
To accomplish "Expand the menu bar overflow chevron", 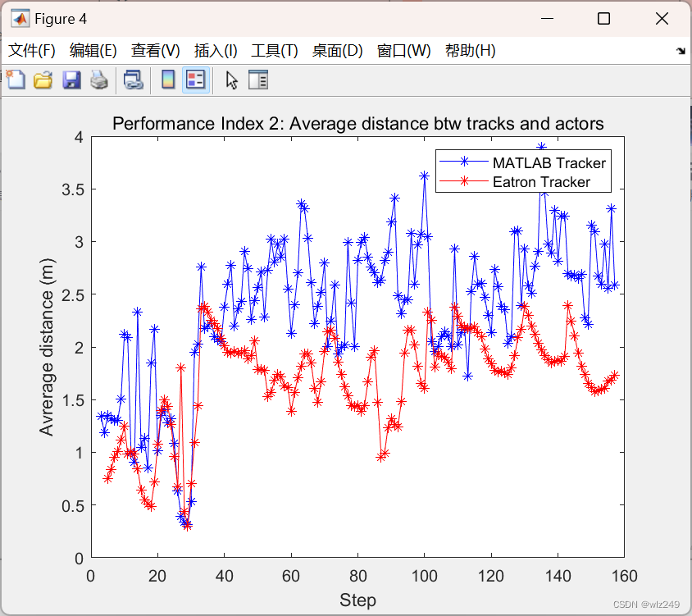I will tap(681, 50).
